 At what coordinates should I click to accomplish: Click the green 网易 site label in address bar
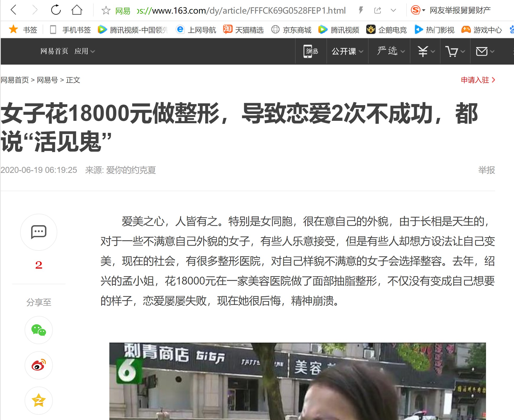[123, 11]
